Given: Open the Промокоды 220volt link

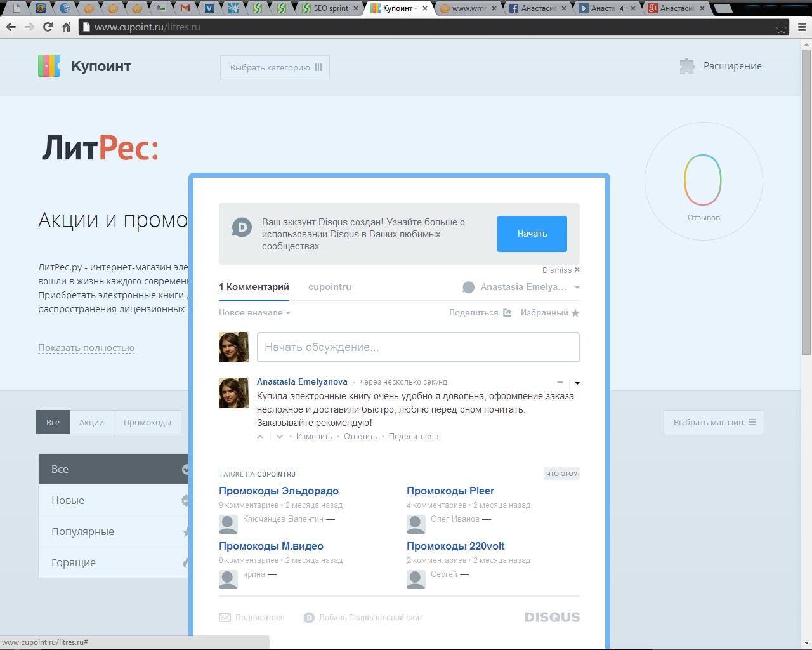Looking at the screenshot, I should pyautogui.click(x=455, y=546).
